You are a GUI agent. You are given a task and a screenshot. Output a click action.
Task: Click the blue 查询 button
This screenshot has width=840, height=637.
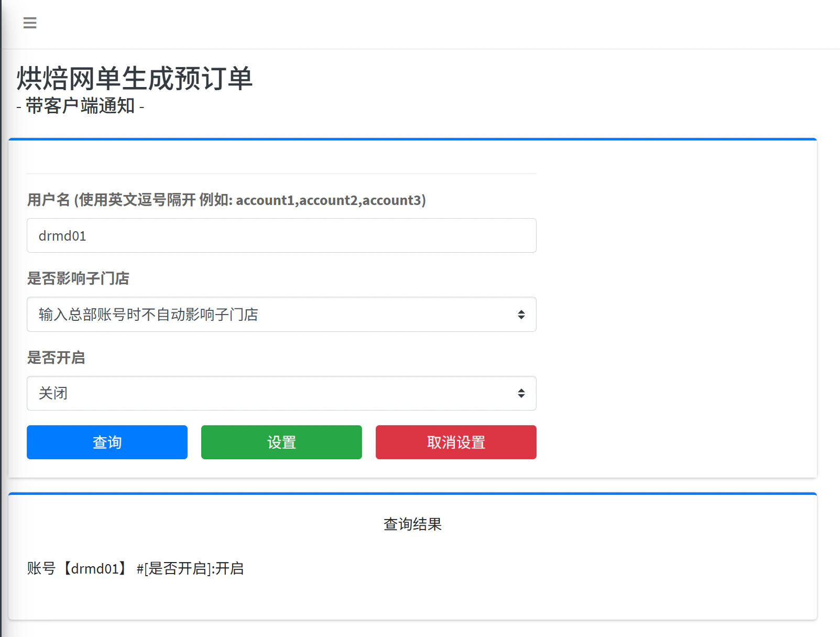point(107,442)
